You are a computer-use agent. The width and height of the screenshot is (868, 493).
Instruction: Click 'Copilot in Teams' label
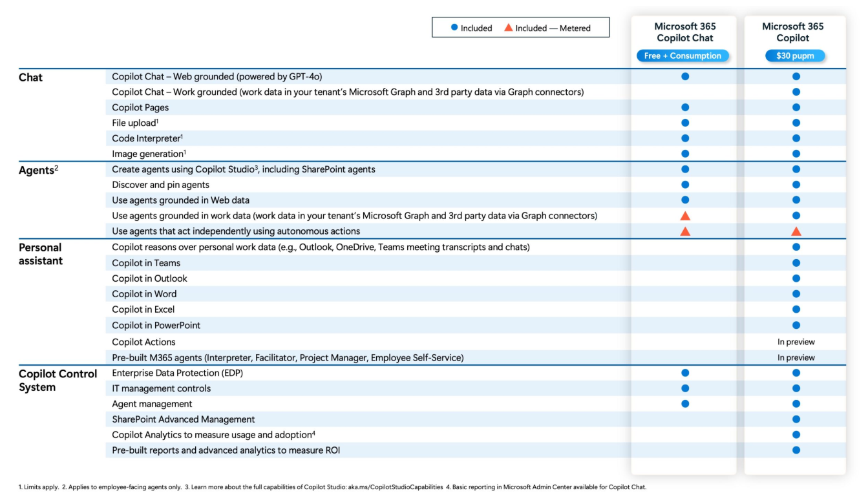click(146, 263)
